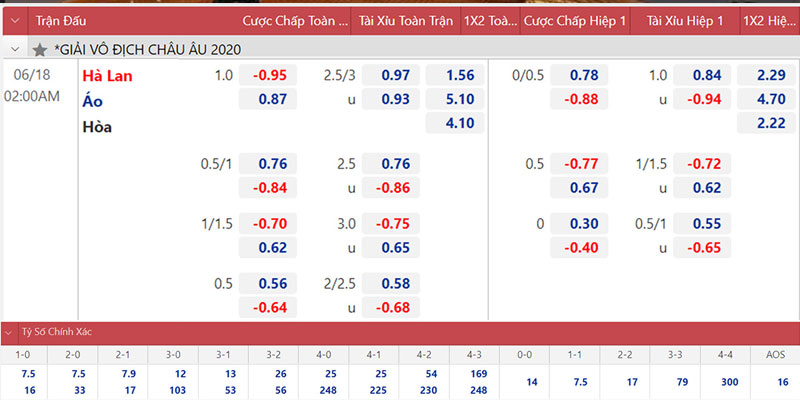Open the Áo team link
The image size is (800, 400).
92,100
